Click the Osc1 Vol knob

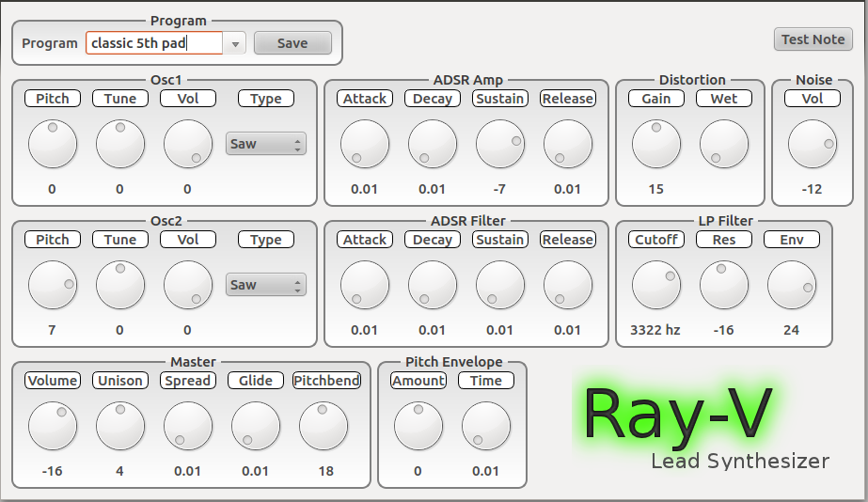pos(188,144)
